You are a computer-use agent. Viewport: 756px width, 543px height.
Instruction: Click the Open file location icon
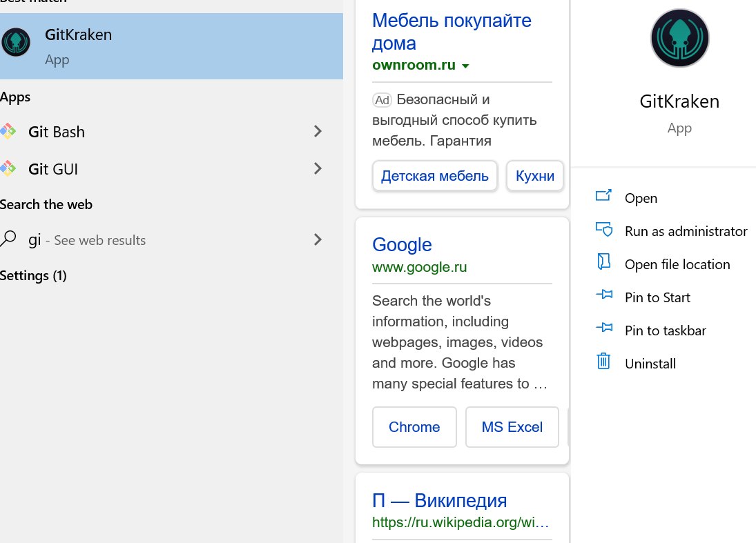(x=603, y=261)
